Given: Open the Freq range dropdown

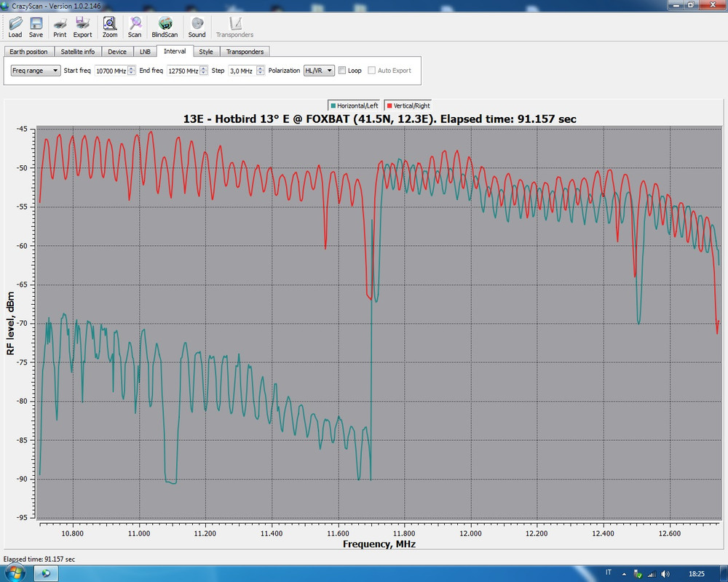Looking at the screenshot, I should [36, 71].
